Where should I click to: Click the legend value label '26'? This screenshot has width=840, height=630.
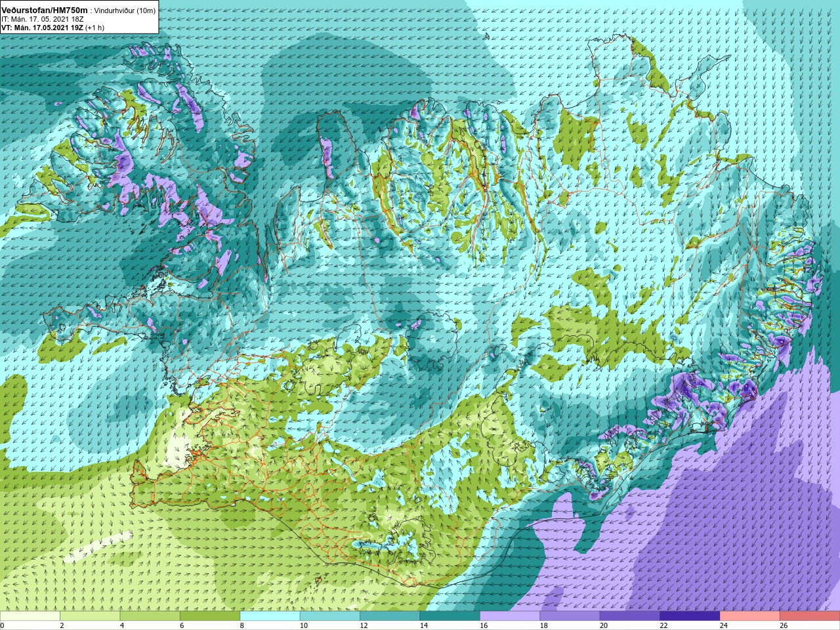coord(784,625)
